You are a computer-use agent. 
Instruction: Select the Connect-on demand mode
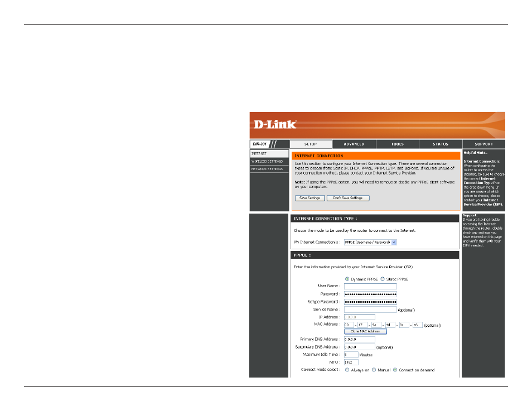click(x=395, y=370)
